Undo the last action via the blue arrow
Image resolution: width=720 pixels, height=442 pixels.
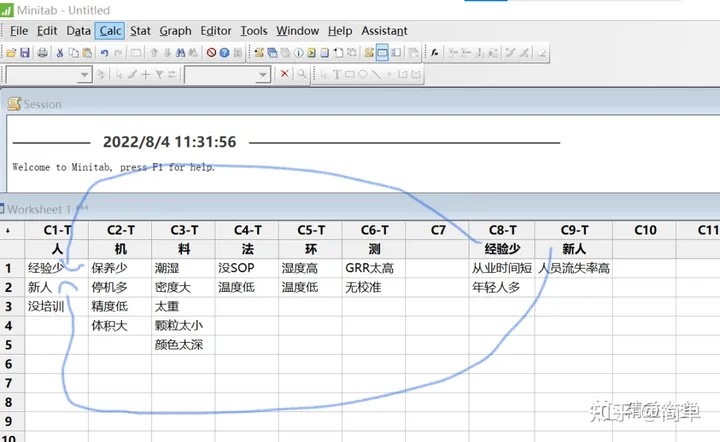point(104,53)
